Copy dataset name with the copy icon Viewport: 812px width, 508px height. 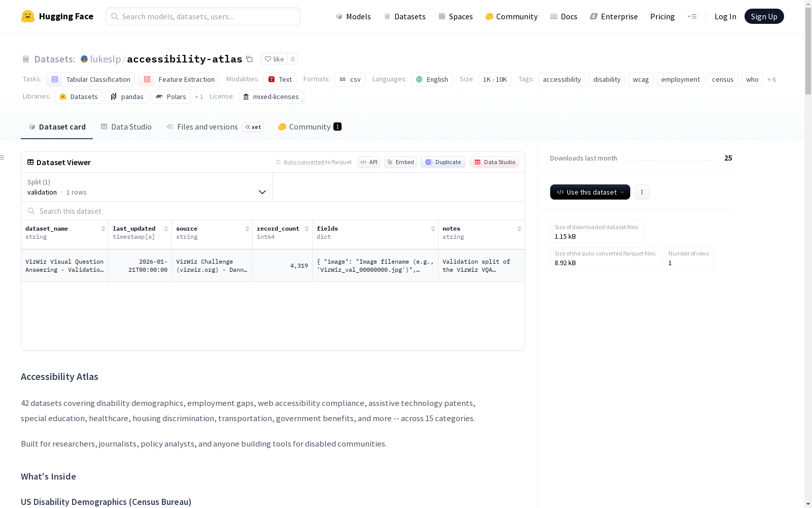pos(249,59)
